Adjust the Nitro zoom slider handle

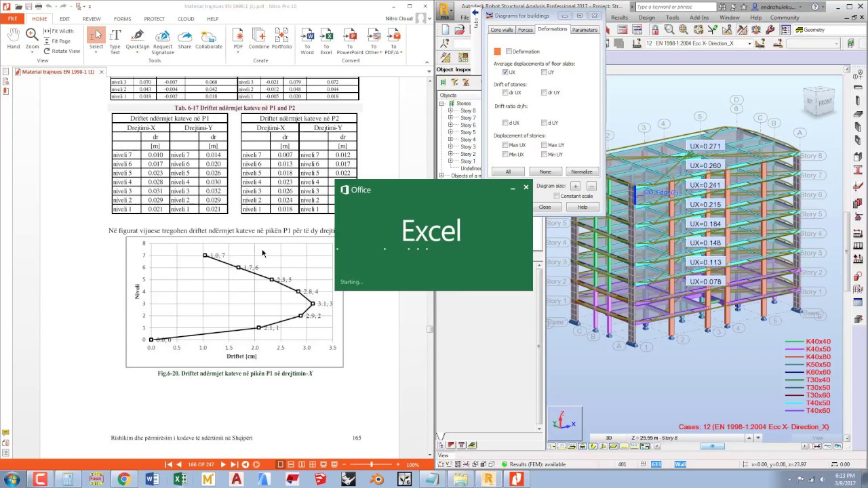pos(371,464)
